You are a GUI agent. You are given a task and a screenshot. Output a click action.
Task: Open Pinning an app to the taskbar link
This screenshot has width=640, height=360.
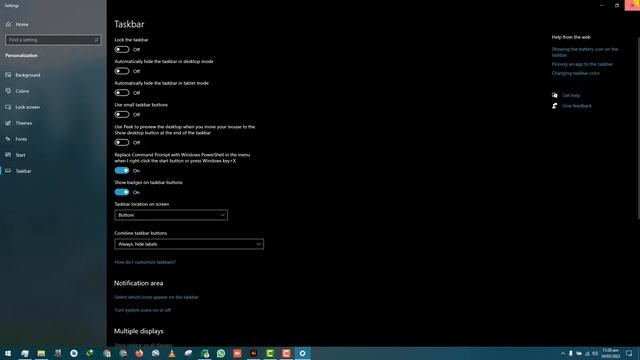pyautogui.click(x=582, y=64)
